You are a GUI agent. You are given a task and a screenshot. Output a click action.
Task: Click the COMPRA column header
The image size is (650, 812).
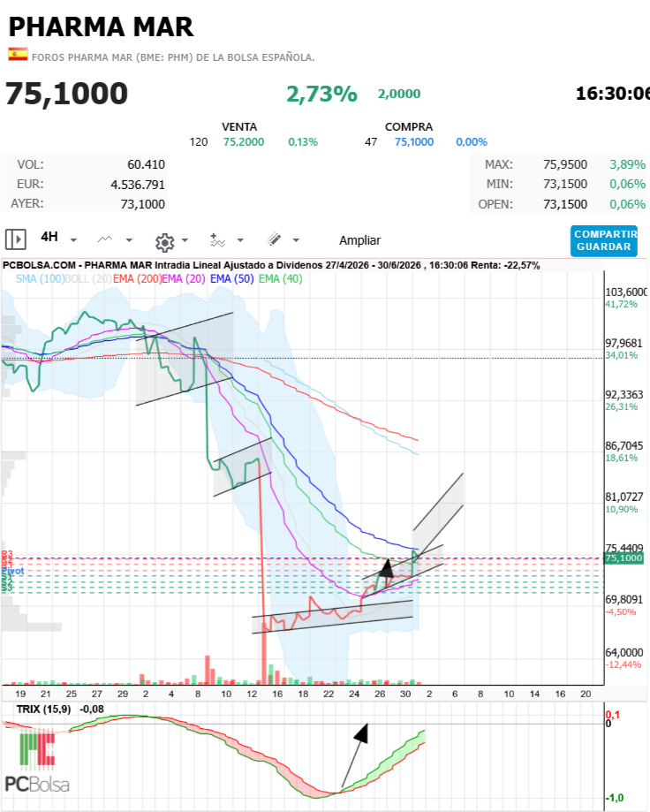pos(409,127)
